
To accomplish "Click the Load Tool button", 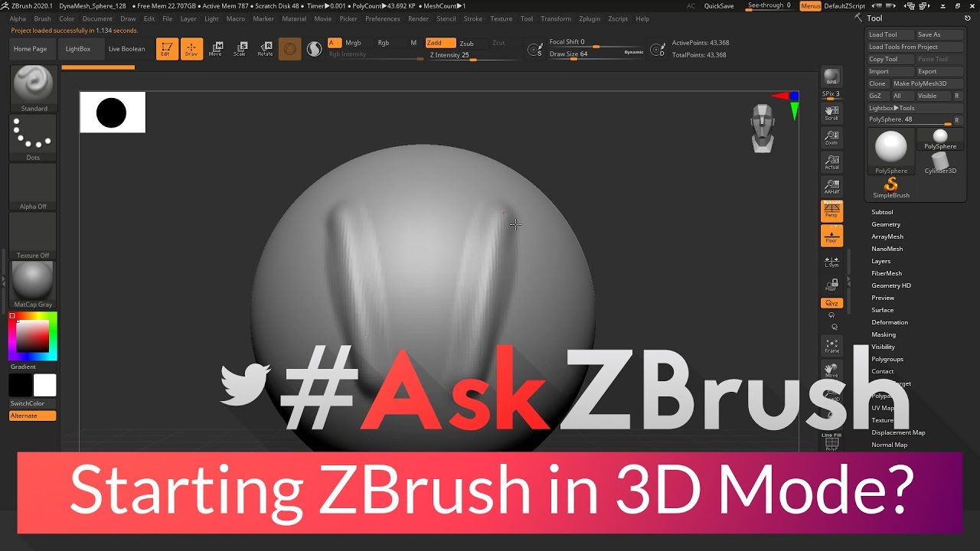I will click(891, 34).
